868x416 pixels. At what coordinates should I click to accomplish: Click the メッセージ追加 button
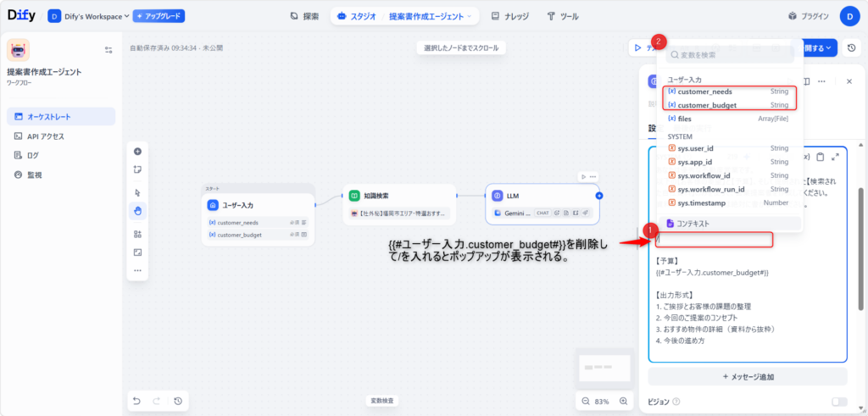pos(748,376)
